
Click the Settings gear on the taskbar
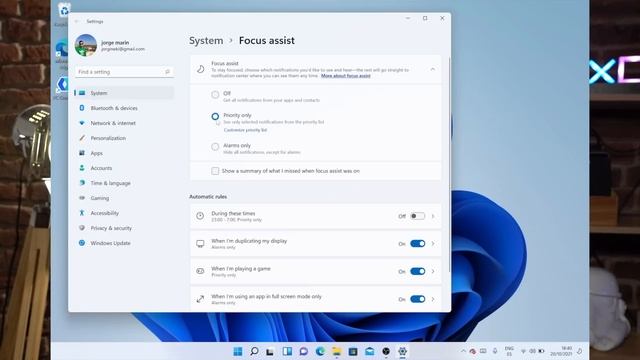point(402,351)
